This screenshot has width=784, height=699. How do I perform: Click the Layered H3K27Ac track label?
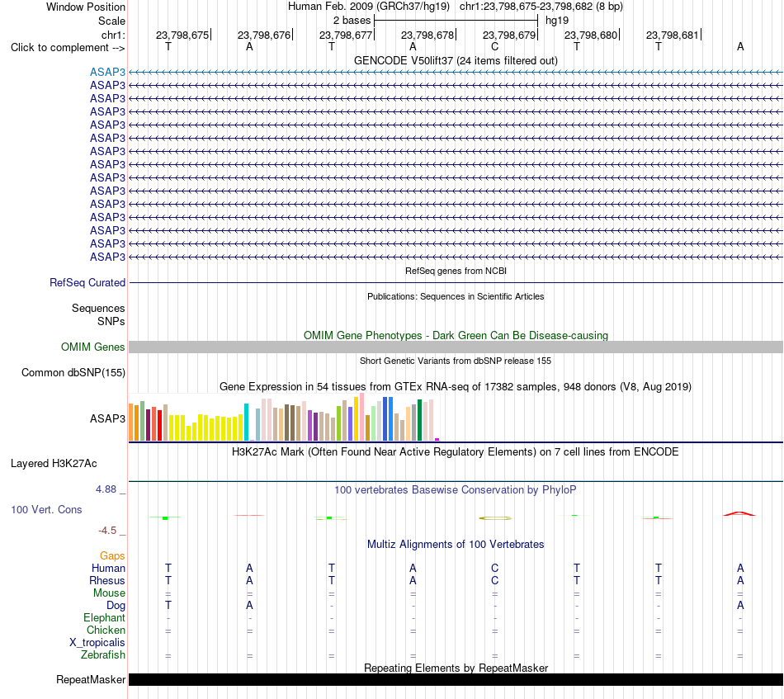click(x=54, y=464)
